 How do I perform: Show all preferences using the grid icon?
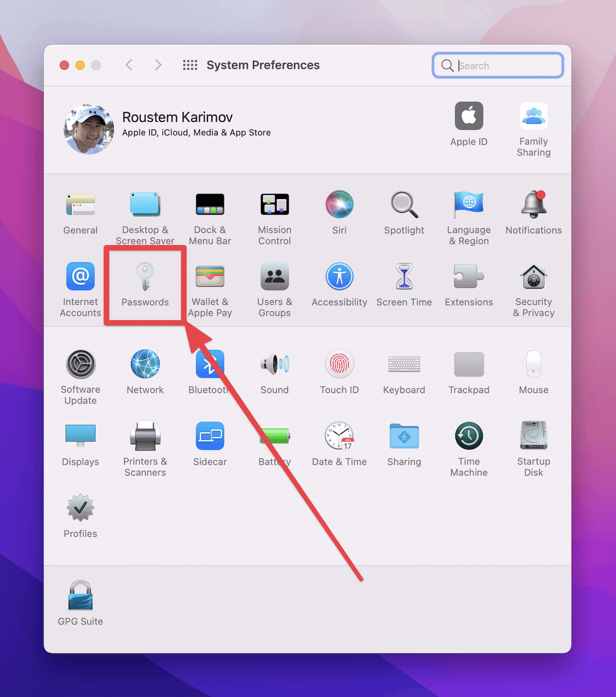tap(190, 65)
